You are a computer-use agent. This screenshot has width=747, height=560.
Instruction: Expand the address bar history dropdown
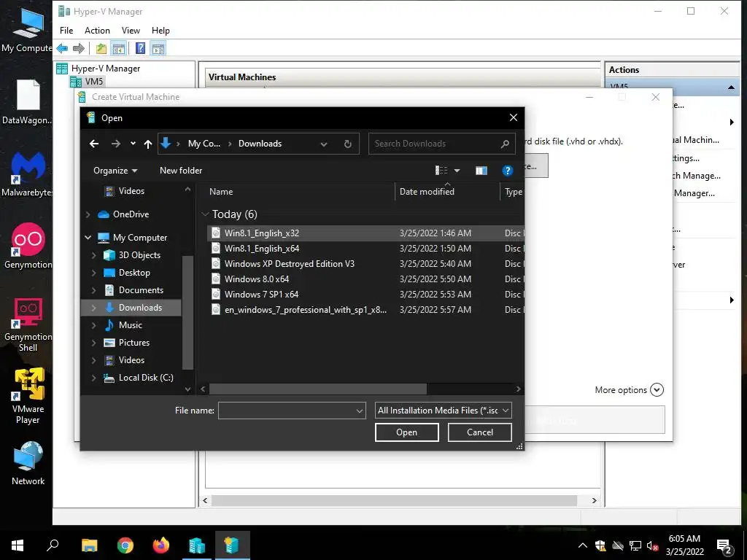tap(324, 144)
